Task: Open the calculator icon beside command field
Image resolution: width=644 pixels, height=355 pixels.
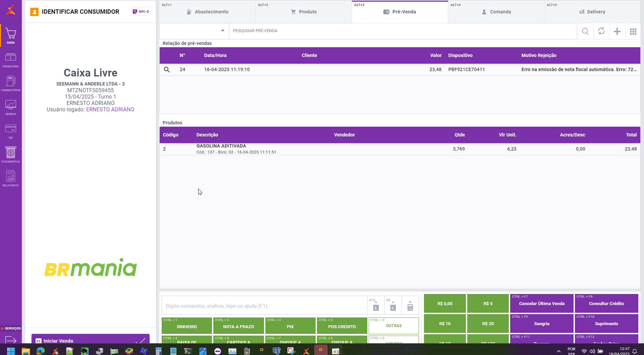Action: tap(410, 305)
